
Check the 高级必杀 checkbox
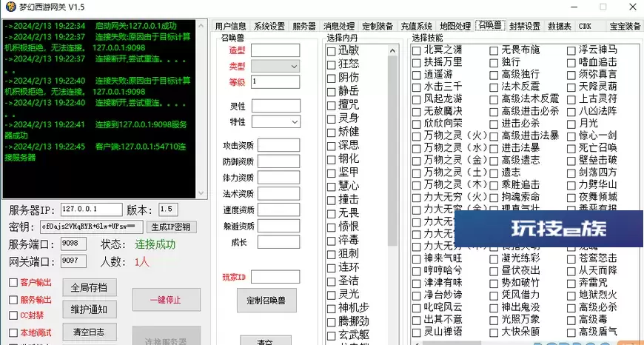point(571,308)
